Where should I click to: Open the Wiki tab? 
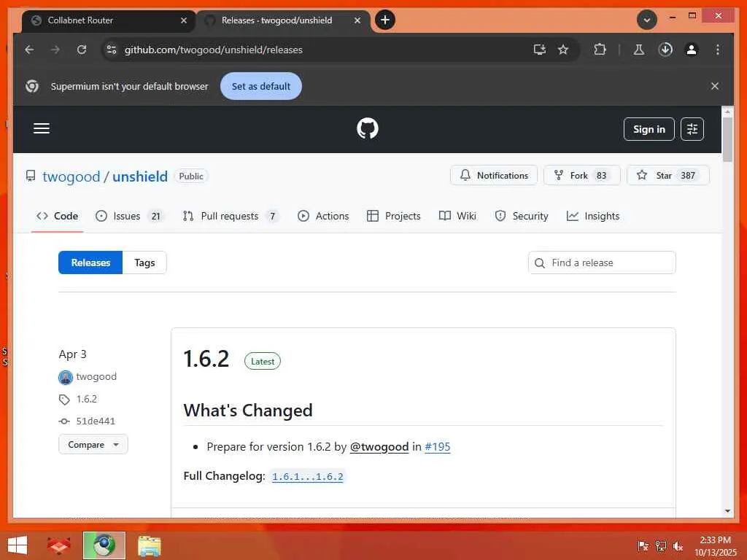click(x=457, y=216)
